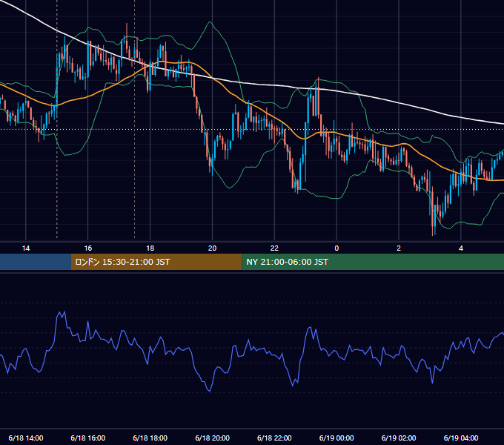Click the 14 hour axis label
The width and height of the screenshot is (504, 445).
pos(26,248)
